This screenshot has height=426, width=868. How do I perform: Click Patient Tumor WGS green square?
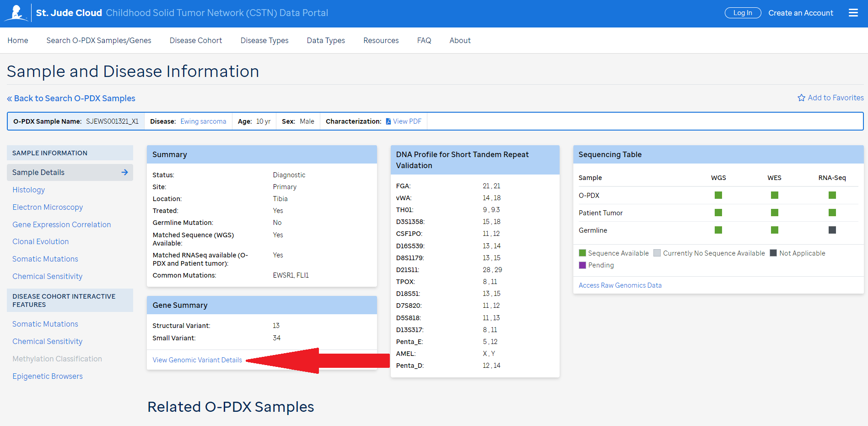click(718, 213)
